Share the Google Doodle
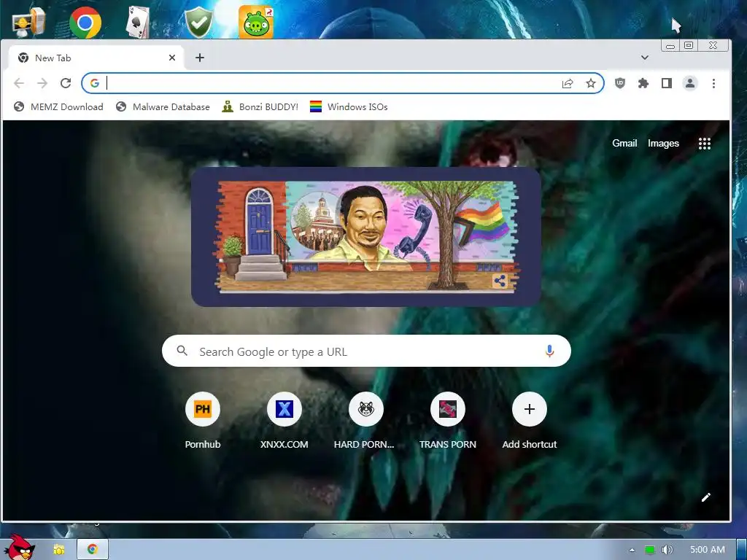This screenshot has width=747, height=560. 500,281
